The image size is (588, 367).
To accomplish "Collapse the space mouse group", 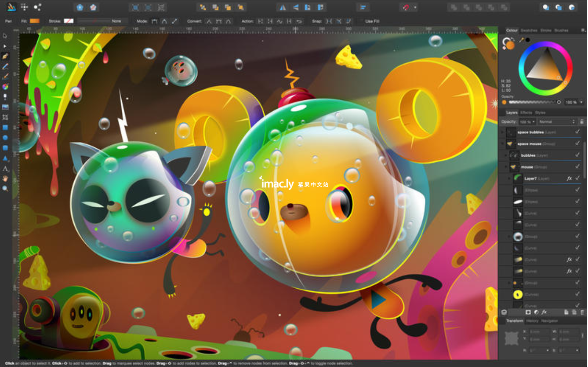I will pos(502,143).
